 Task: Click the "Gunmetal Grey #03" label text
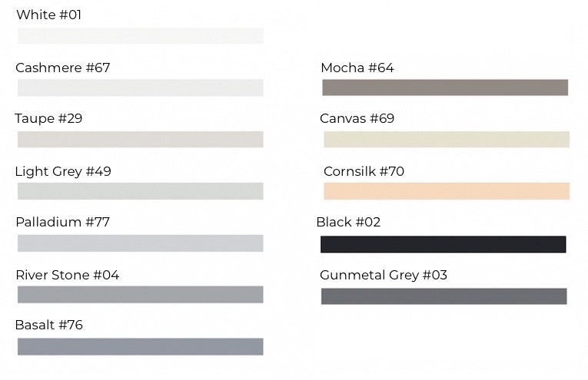(x=383, y=275)
